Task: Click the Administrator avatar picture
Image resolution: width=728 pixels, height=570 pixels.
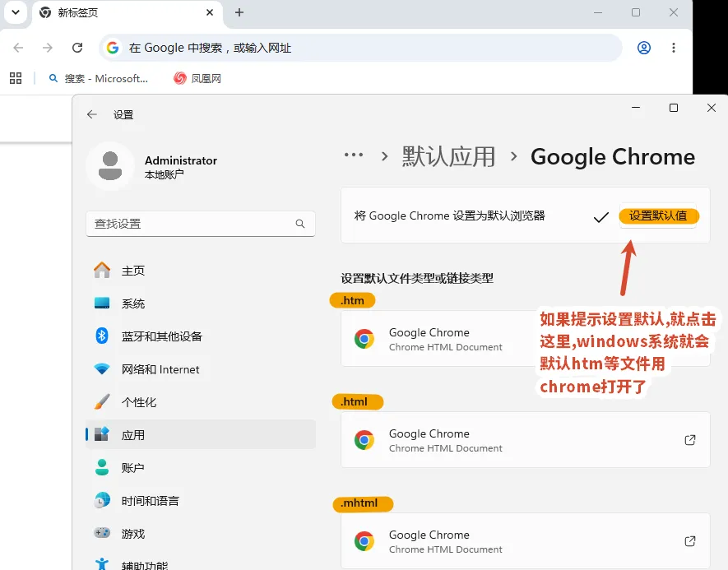Action: pyautogui.click(x=110, y=166)
